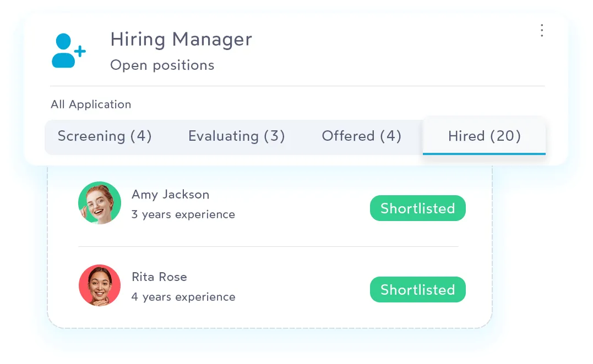Click the divider between Amy and Rita
593x364 pixels.
coord(268,246)
